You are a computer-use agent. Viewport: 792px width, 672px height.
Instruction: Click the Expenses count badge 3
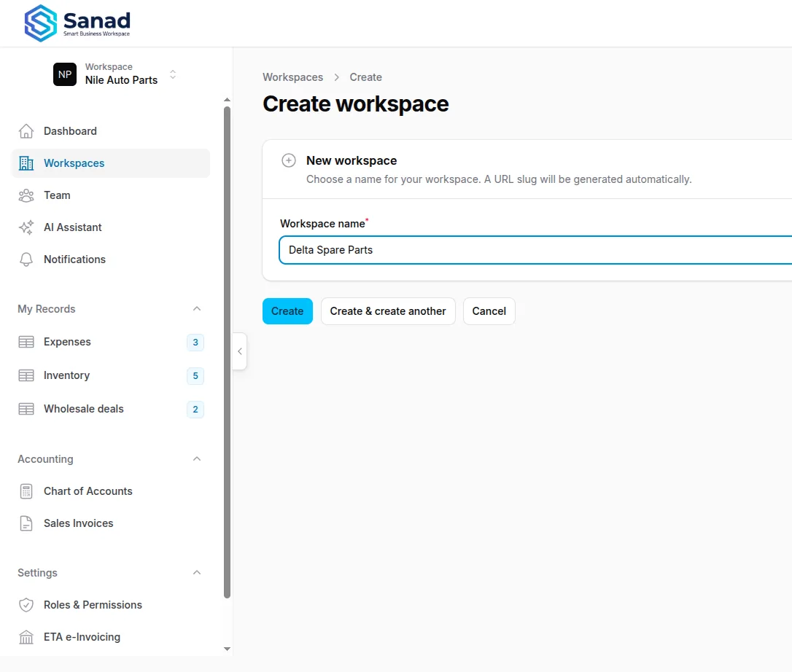tap(195, 343)
